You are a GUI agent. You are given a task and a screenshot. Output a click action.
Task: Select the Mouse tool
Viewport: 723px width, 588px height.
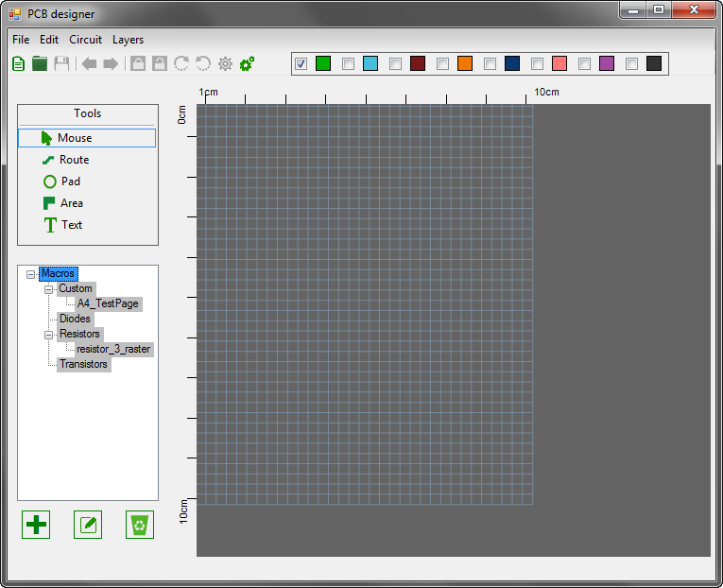(87, 138)
